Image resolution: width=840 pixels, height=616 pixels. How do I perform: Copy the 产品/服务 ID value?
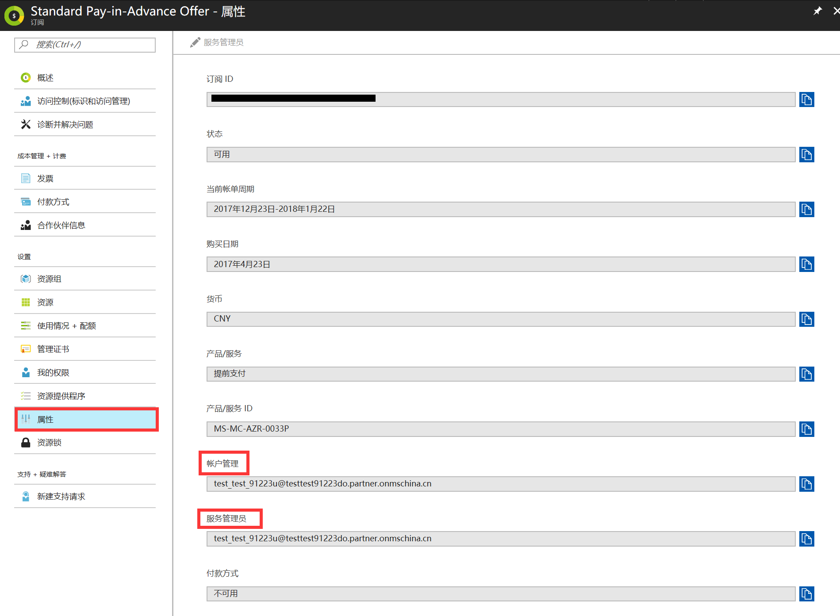[806, 429]
